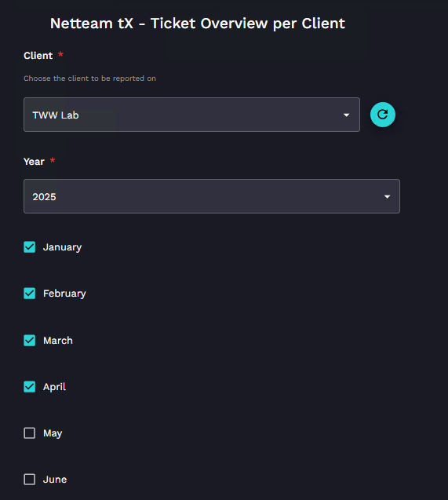Enable the May checkbox
448x500 pixels.
click(x=30, y=433)
